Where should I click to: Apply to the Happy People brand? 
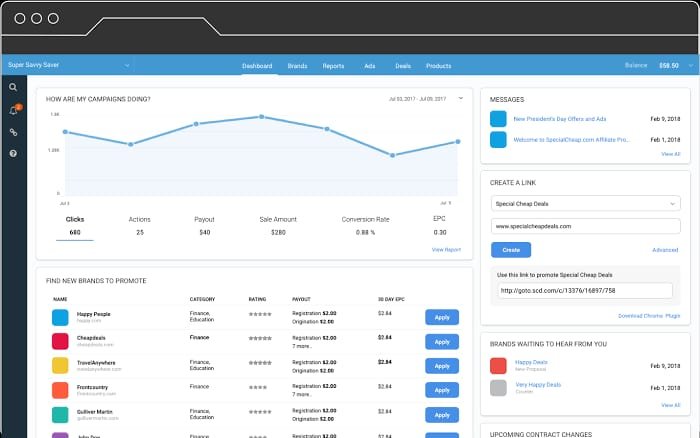point(442,317)
